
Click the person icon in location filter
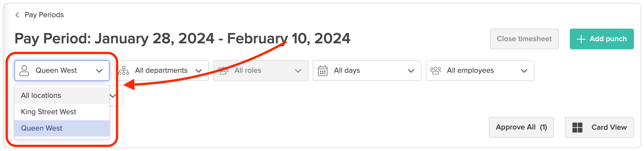(x=24, y=71)
